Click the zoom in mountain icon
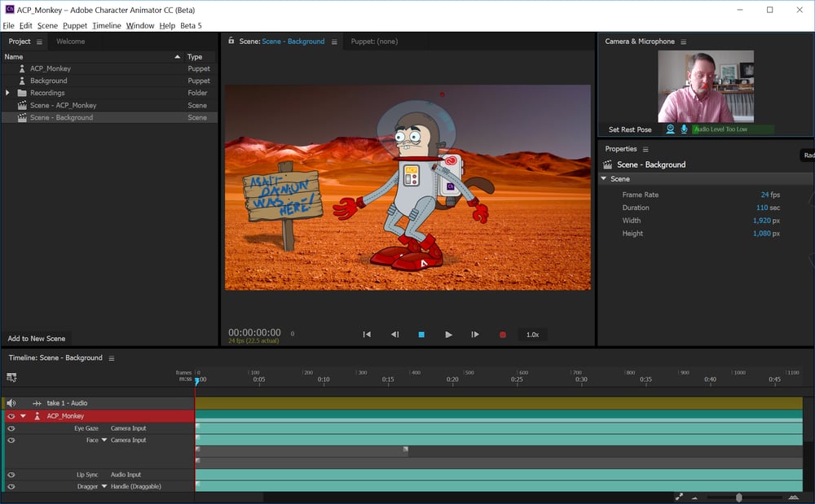The image size is (815, 504). click(794, 497)
